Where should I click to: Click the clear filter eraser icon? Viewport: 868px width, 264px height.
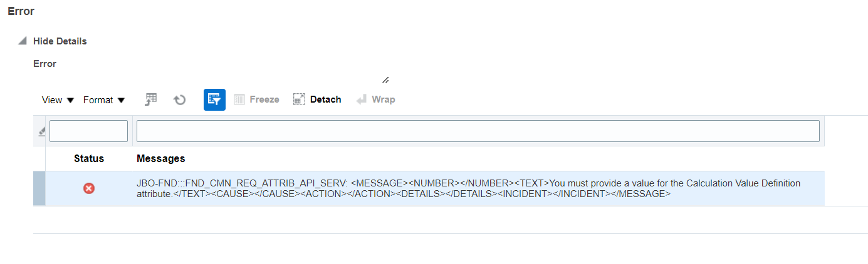(x=41, y=131)
